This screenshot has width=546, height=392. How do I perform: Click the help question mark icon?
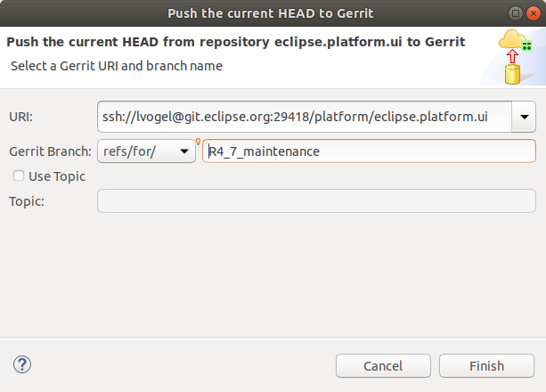22,364
